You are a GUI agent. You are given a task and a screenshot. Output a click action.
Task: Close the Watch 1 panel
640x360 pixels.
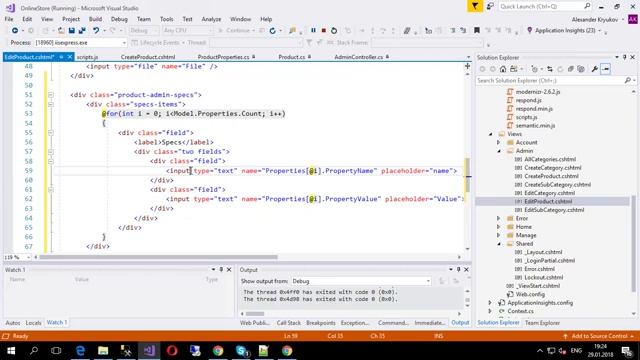coord(229,270)
